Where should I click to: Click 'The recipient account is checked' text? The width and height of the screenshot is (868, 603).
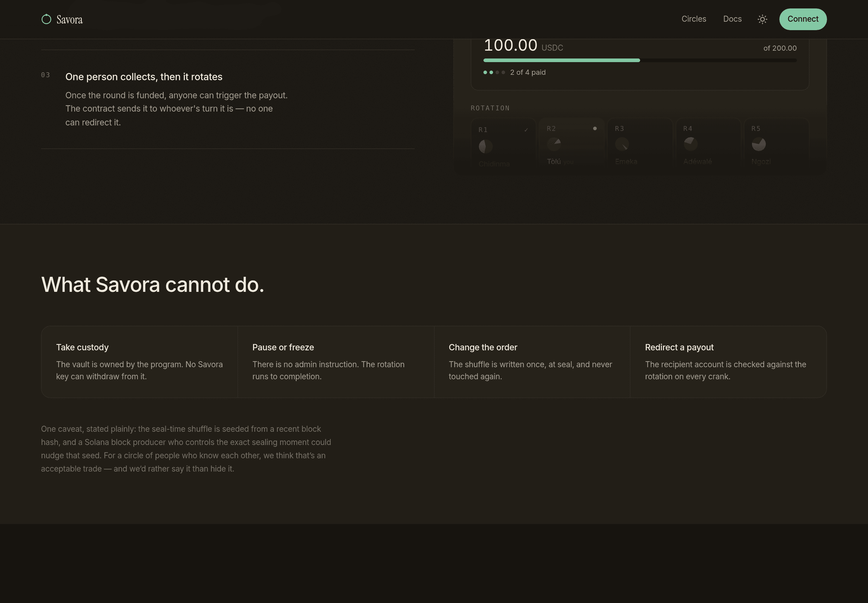(x=725, y=371)
